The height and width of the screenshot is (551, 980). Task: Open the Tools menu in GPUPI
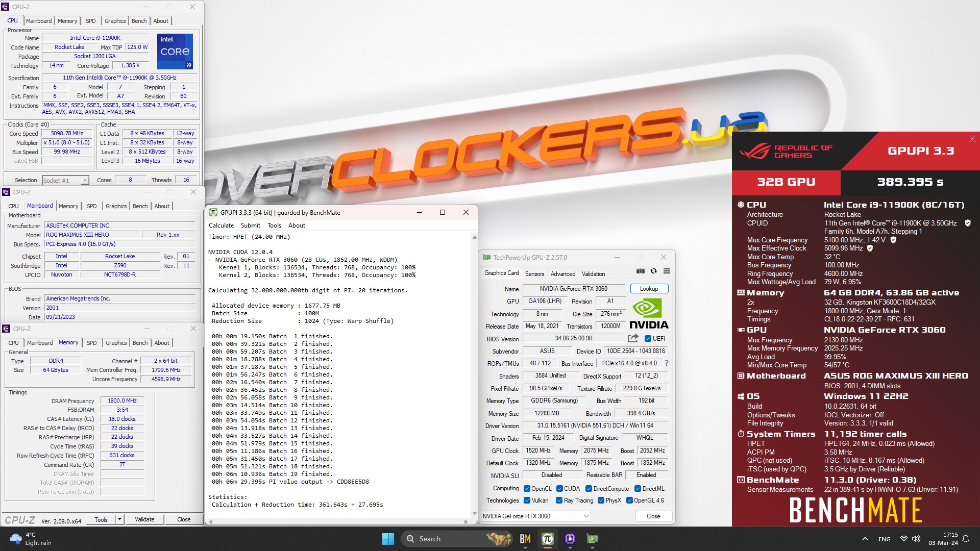pos(274,225)
